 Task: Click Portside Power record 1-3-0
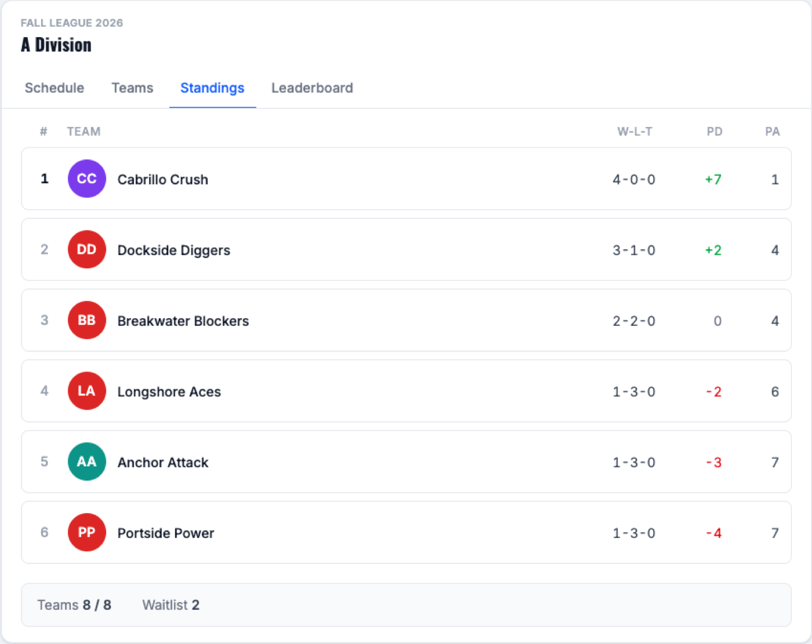tap(634, 533)
